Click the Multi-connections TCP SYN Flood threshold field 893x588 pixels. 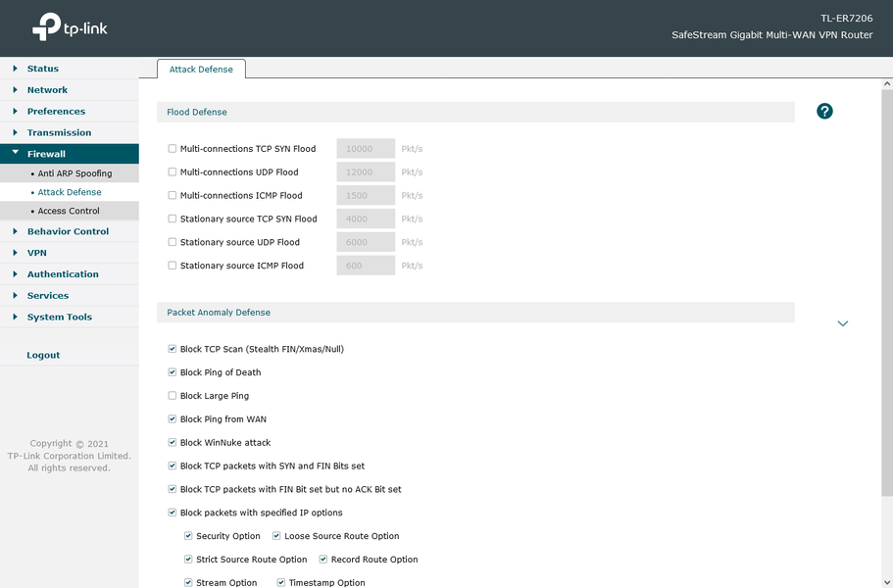[x=366, y=149]
